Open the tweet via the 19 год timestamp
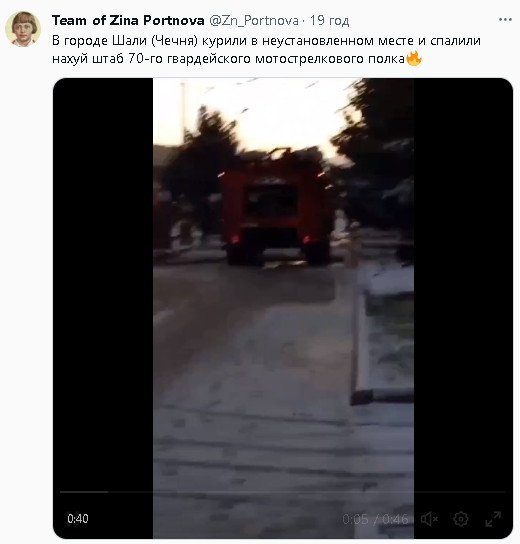This screenshot has height=544, width=520. [330, 20]
